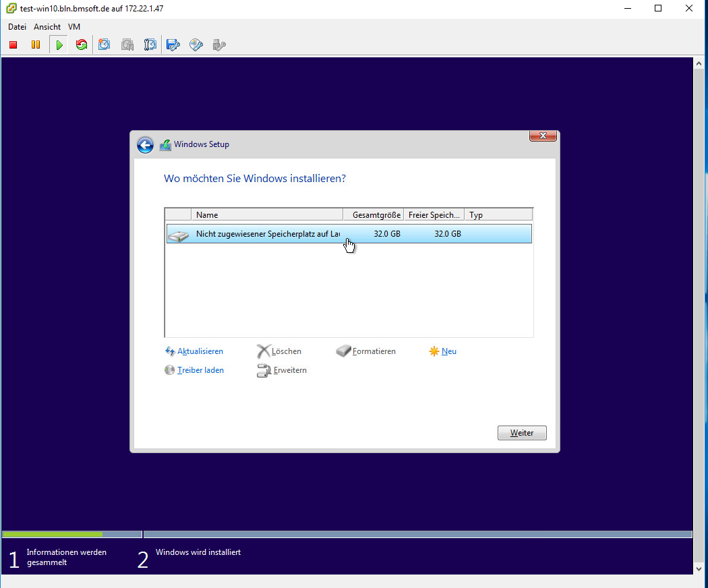Click the 'Wo möchten Sie Windows installieren?' heading
Screen dimensions: 708x588
[x=255, y=179]
